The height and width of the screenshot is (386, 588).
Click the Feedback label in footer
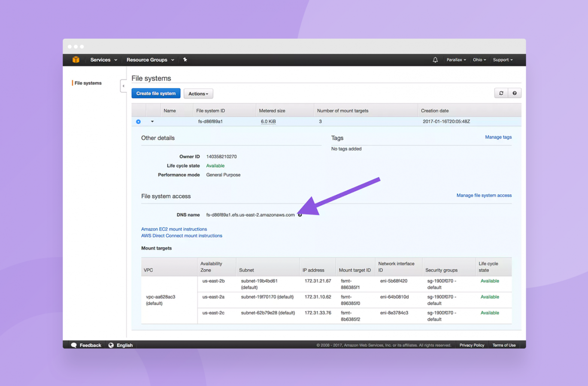point(90,345)
